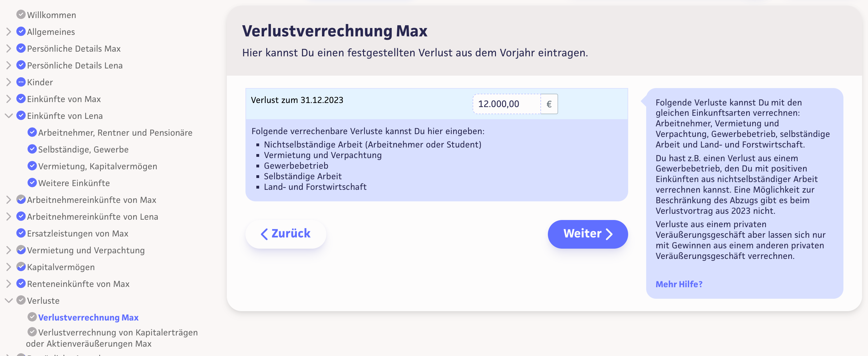Image resolution: width=868 pixels, height=356 pixels.
Task: Click the checkmark icon beside Weitere Einkünfte
Action: click(32, 183)
